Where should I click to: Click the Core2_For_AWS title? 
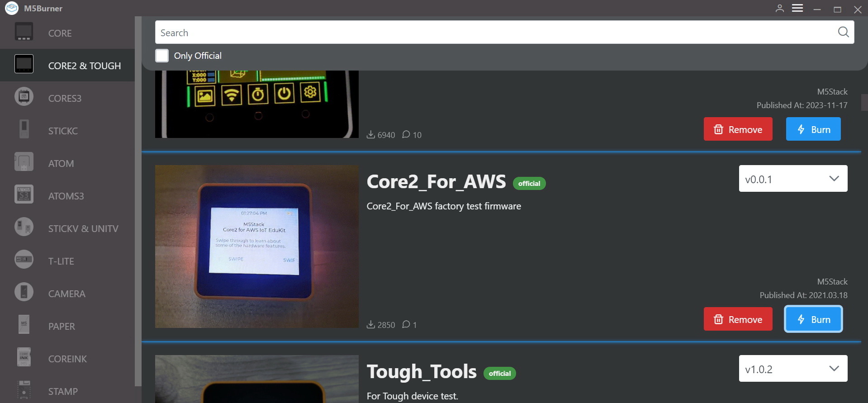tap(436, 182)
